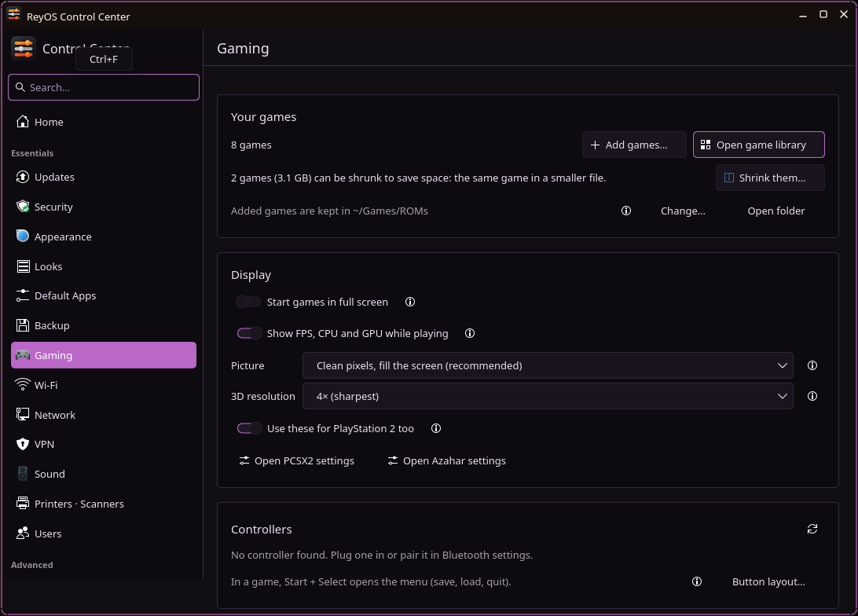Open the 3D resolution dropdown

point(548,396)
